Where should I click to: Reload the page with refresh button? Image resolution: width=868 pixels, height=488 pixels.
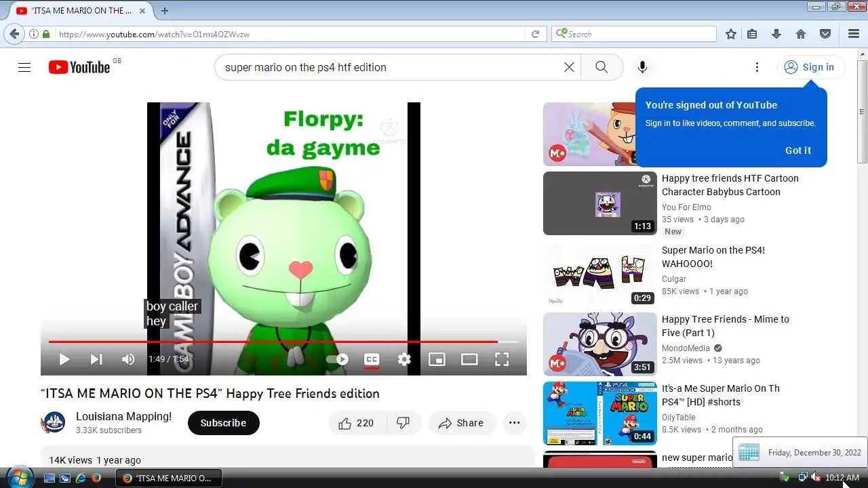pos(535,34)
